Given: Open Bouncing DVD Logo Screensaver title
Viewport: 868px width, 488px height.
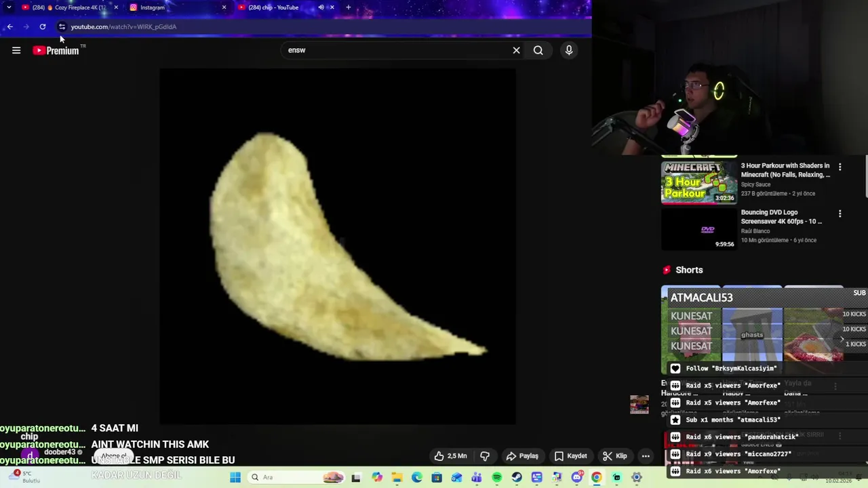Looking at the screenshot, I should pyautogui.click(x=781, y=217).
